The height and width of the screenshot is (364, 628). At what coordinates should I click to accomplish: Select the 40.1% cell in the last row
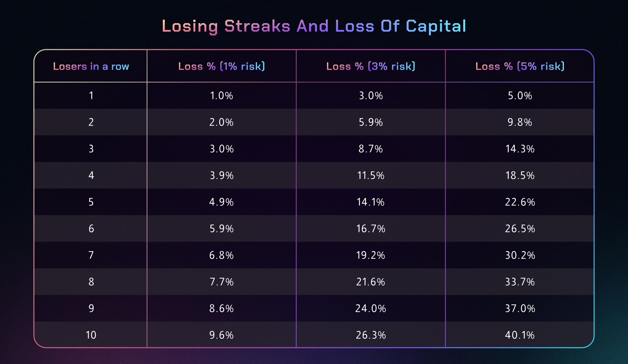(520, 335)
